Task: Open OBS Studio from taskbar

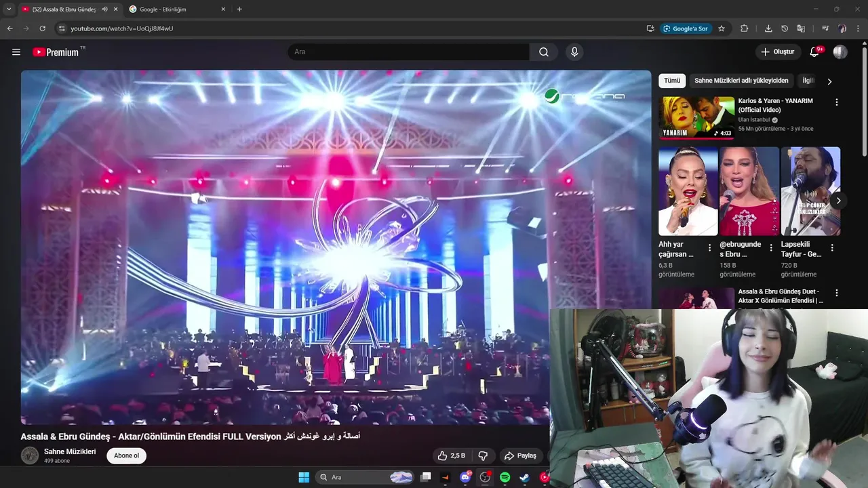Action: coord(485,477)
